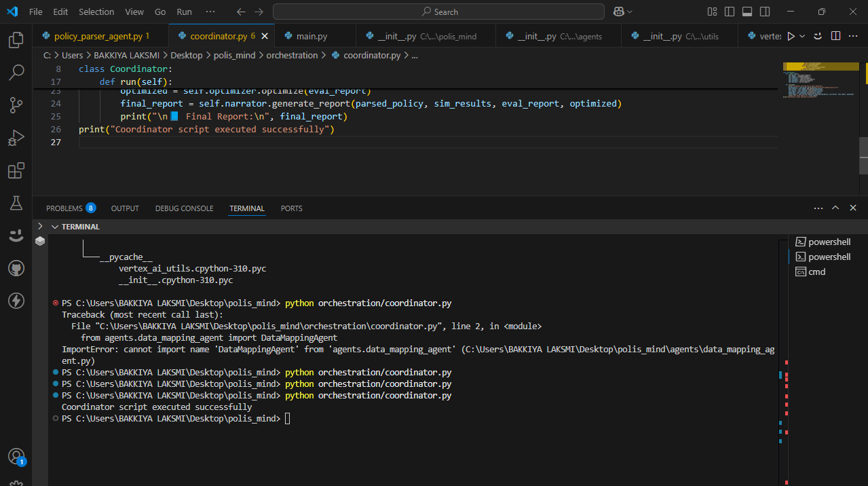The height and width of the screenshot is (486, 868).
Task: Run the Python file with play button
Action: pyautogui.click(x=791, y=36)
